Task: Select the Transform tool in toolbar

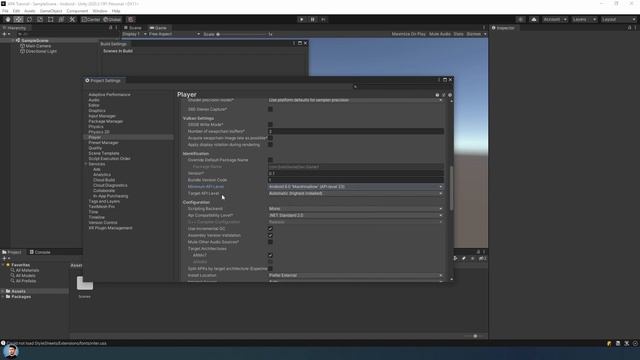Action: (x=61, y=19)
